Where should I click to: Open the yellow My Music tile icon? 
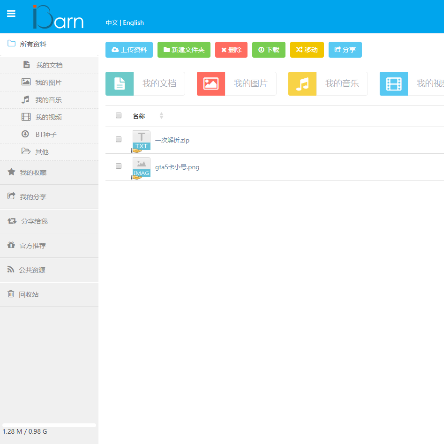tap(302, 84)
